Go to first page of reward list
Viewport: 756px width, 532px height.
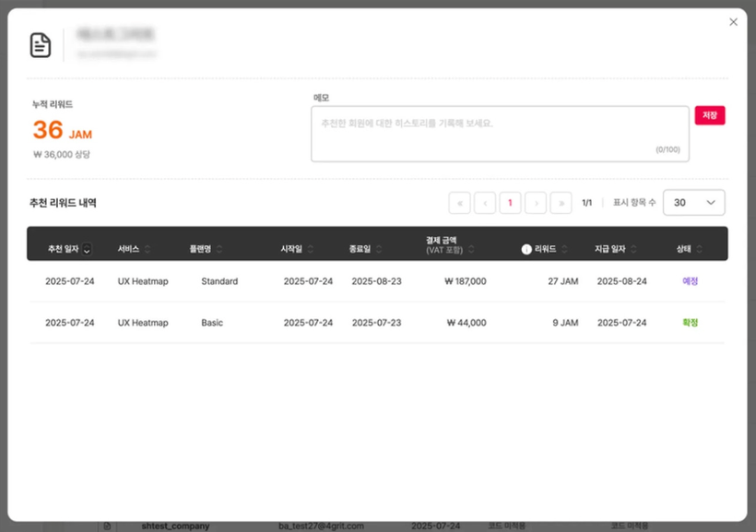pyautogui.click(x=459, y=203)
